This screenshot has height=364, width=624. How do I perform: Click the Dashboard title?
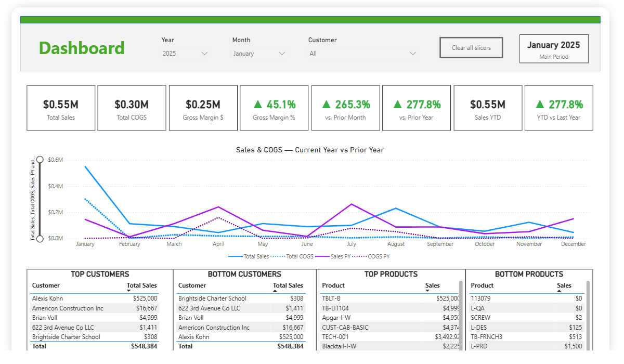(x=82, y=48)
